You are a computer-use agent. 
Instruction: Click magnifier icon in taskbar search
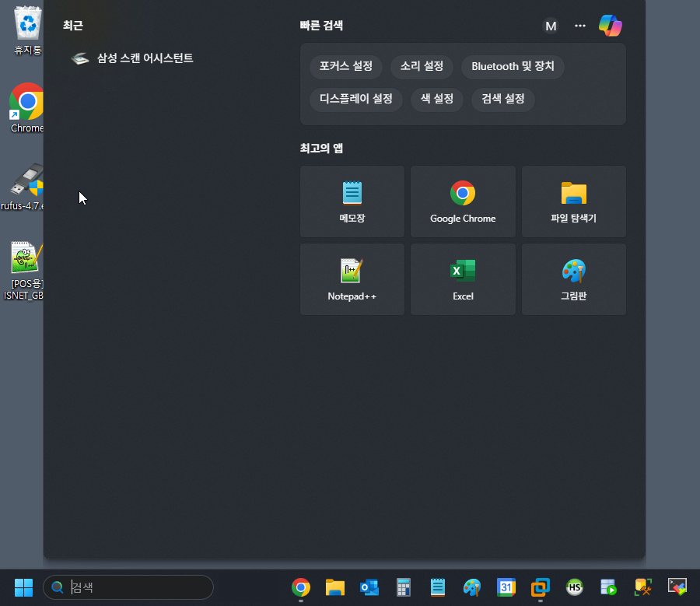tap(57, 587)
